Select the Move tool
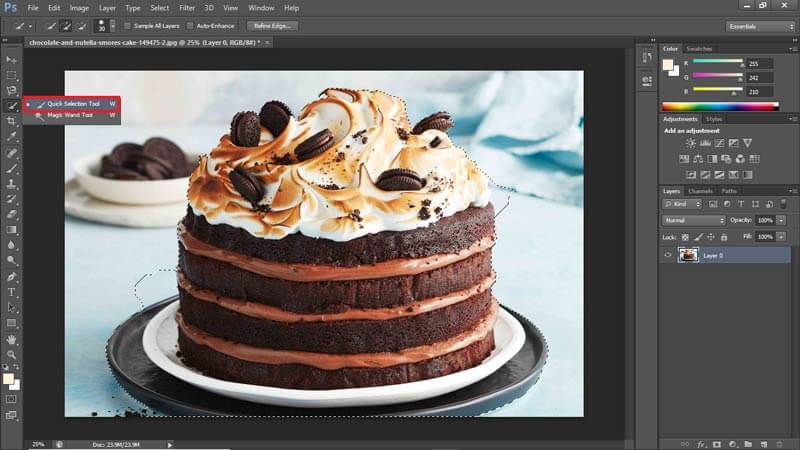 pos(12,60)
